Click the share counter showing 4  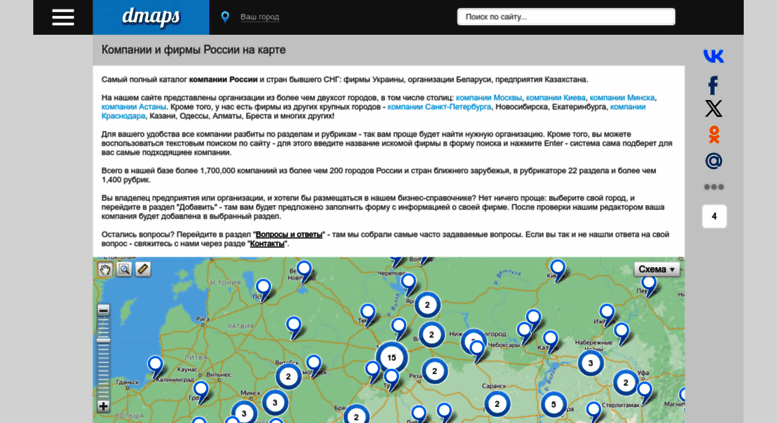714,216
